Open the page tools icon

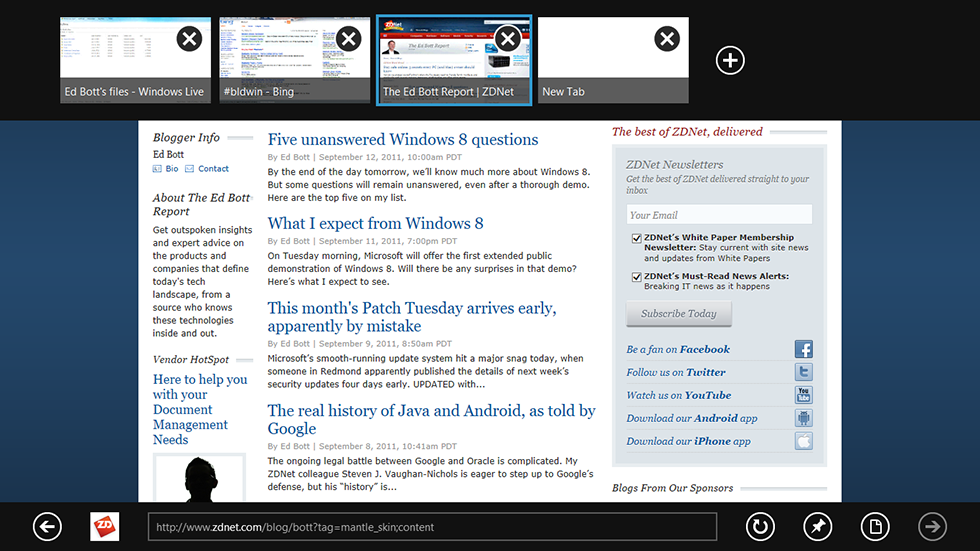[875, 527]
